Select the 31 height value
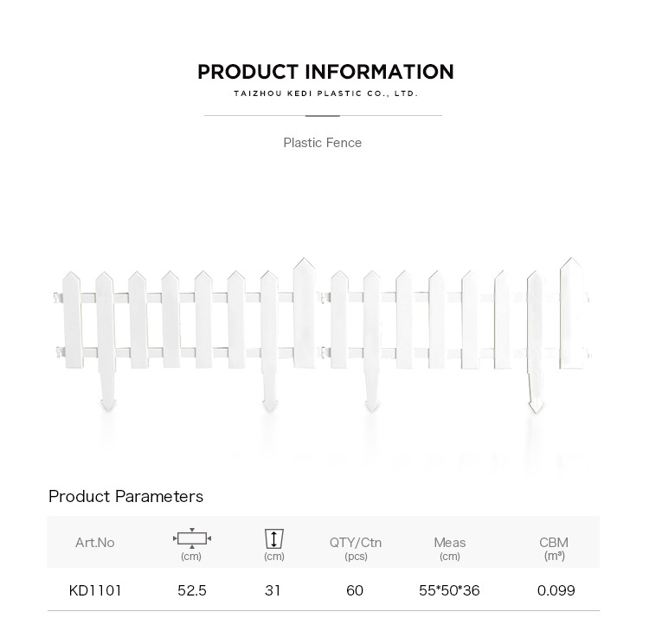 273,590
